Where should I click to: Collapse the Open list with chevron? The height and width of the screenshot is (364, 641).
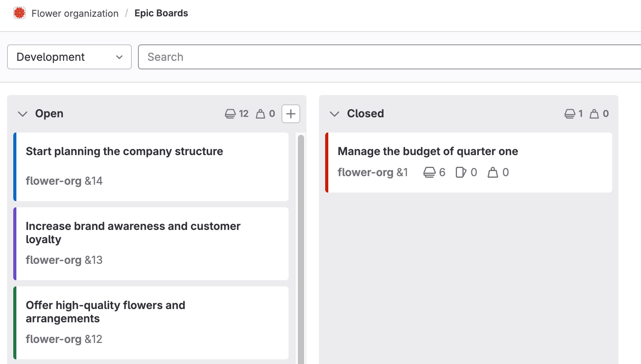(x=23, y=114)
